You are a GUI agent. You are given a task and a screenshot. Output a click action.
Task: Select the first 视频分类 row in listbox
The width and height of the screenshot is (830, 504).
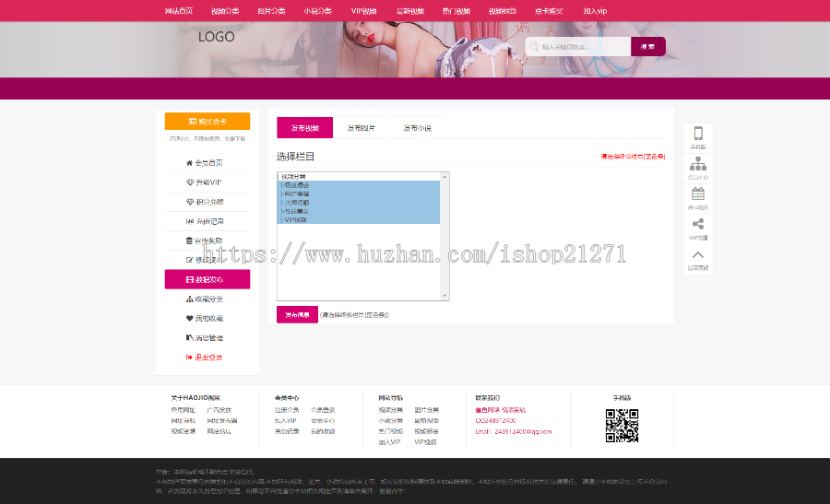click(x=359, y=177)
